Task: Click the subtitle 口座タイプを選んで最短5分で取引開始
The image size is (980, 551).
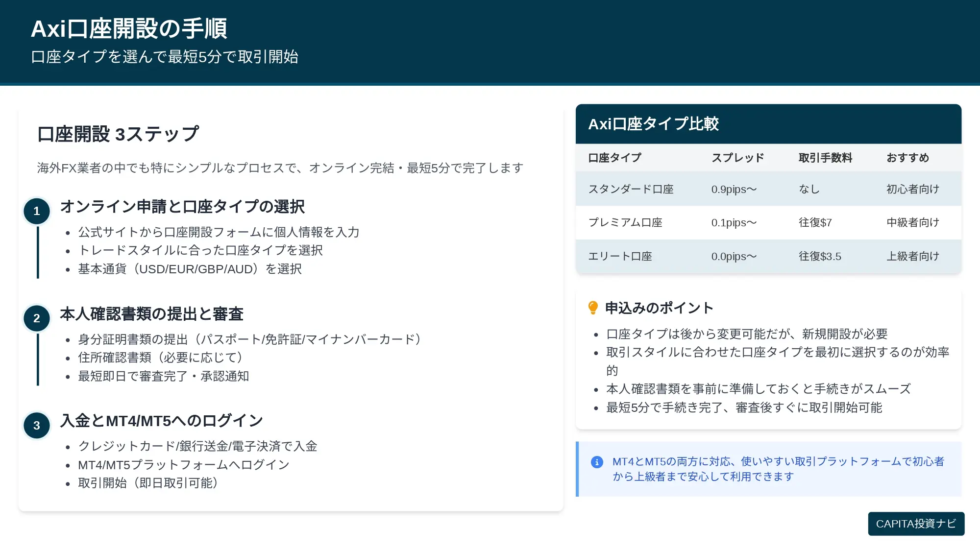Action: click(165, 57)
